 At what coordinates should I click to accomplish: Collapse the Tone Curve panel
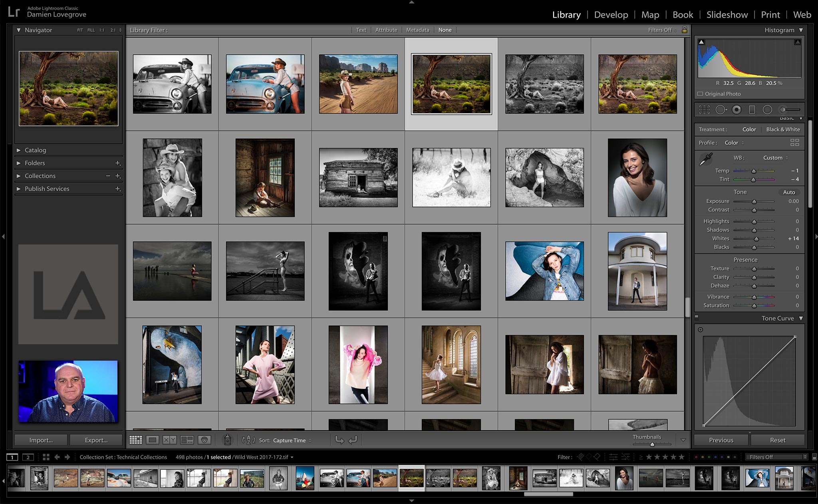801,318
